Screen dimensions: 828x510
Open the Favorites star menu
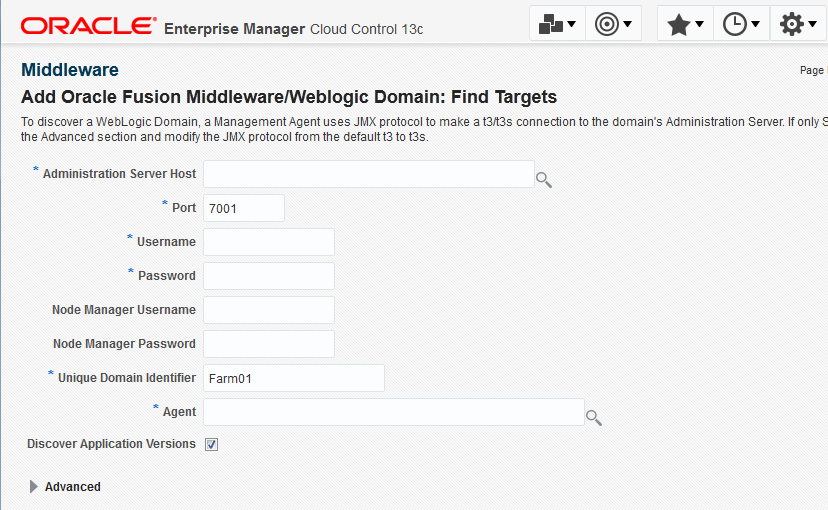coord(685,24)
